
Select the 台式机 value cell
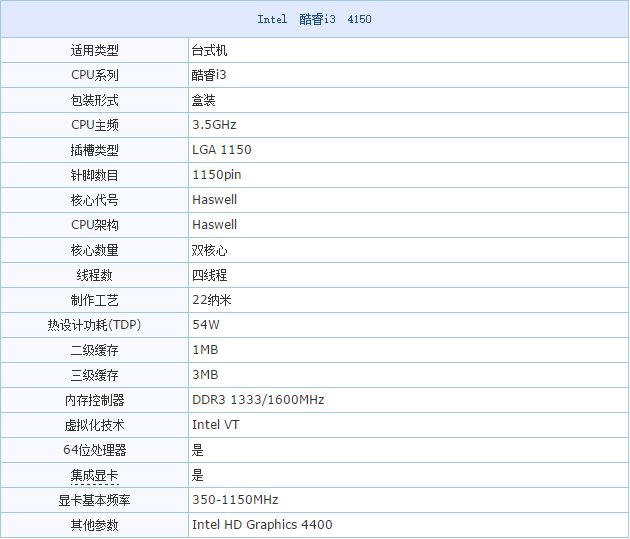(408, 50)
